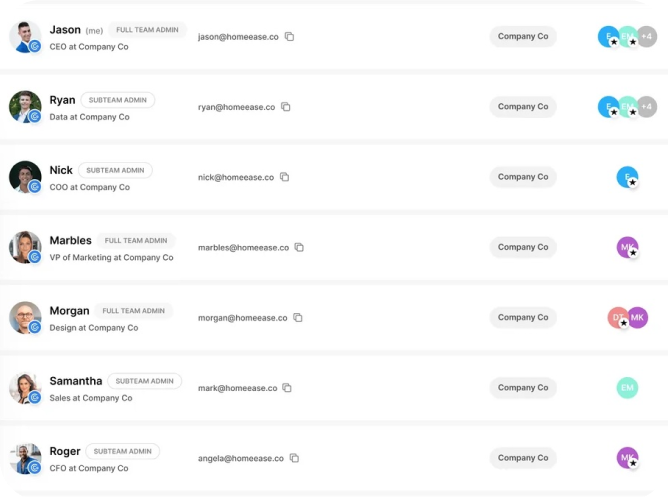The image size is (668, 500).
Task: Select the purple MK avatar in Morgan's row
Action: [638, 317]
